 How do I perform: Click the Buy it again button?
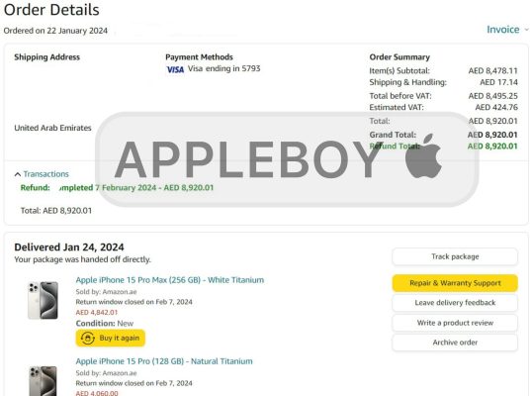point(111,338)
